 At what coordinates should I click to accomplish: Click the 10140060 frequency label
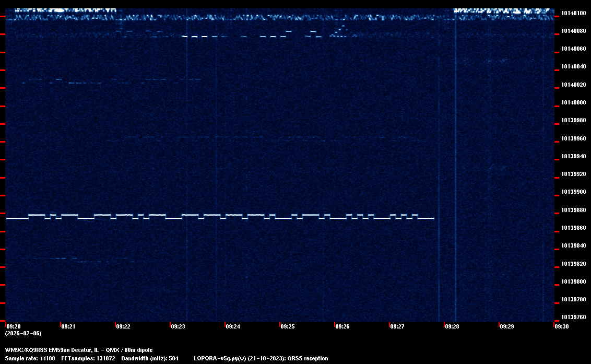click(x=573, y=49)
